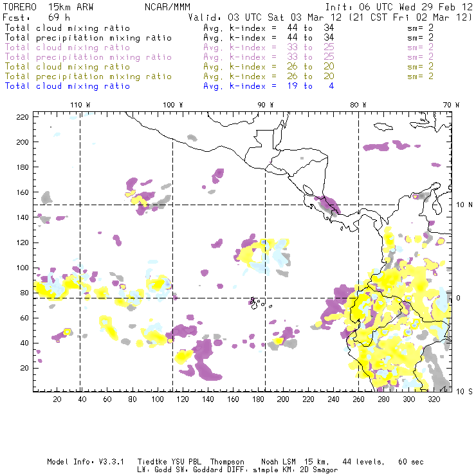
Task: Click the 90 W longitude label
Action: point(265,105)
